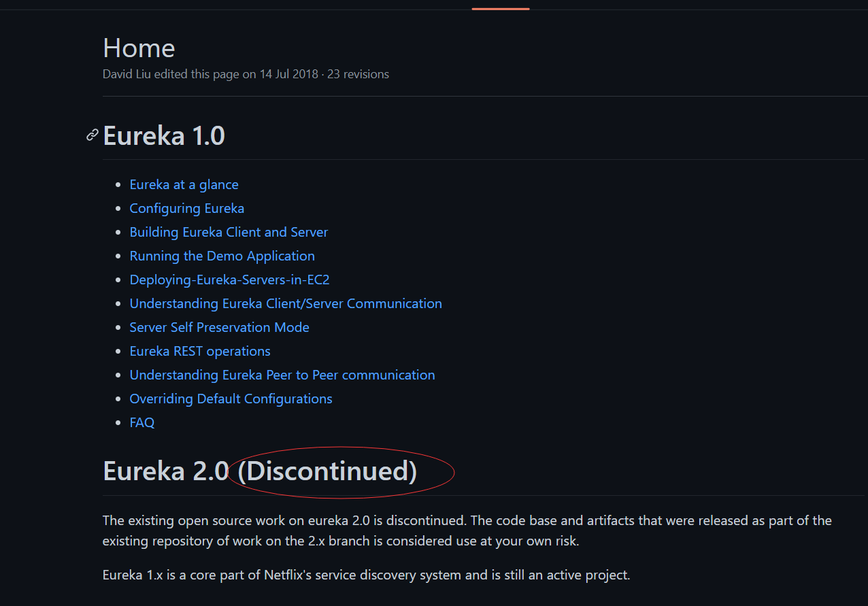Open the Deploying-Eureka-Servers-in-EC2 link

pyautogui.click(x=229, y=280)
